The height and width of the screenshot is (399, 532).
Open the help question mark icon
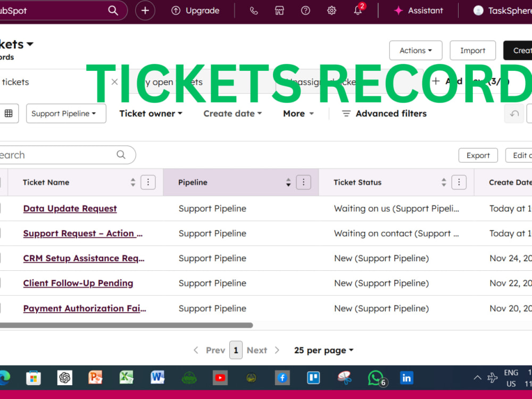coord(305,11)
